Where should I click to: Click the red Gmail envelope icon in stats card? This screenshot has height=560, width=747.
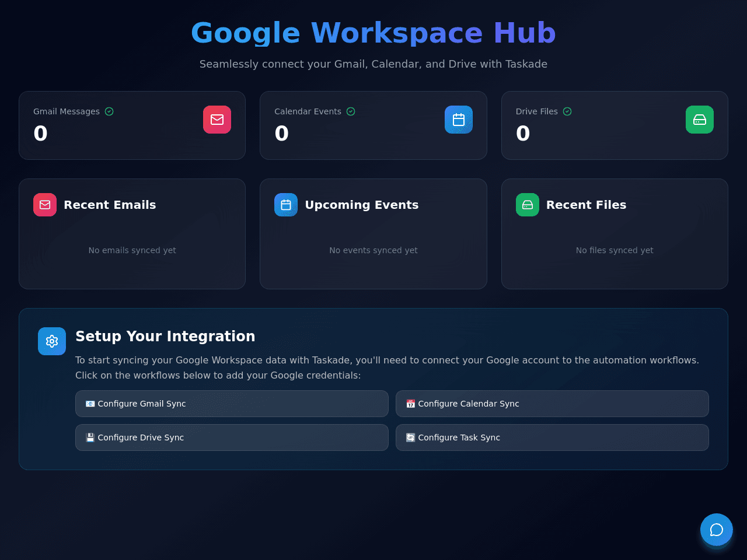point(217,120)
